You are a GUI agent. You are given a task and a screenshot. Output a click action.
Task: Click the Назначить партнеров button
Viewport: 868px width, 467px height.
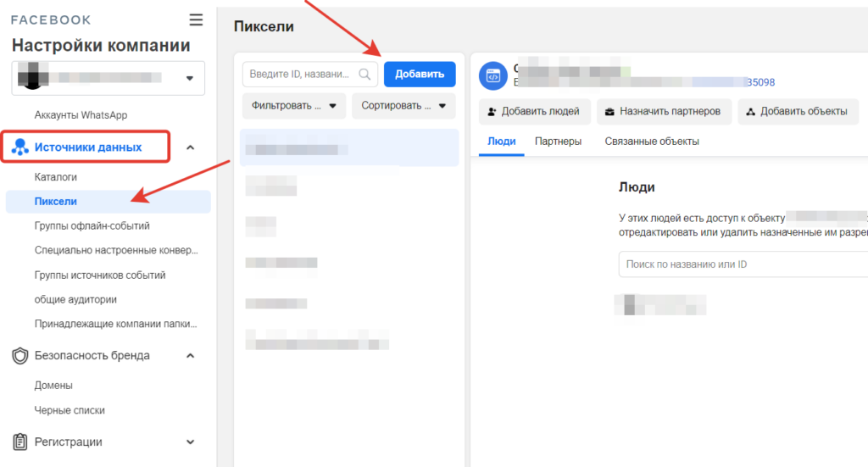click(664, 111)
